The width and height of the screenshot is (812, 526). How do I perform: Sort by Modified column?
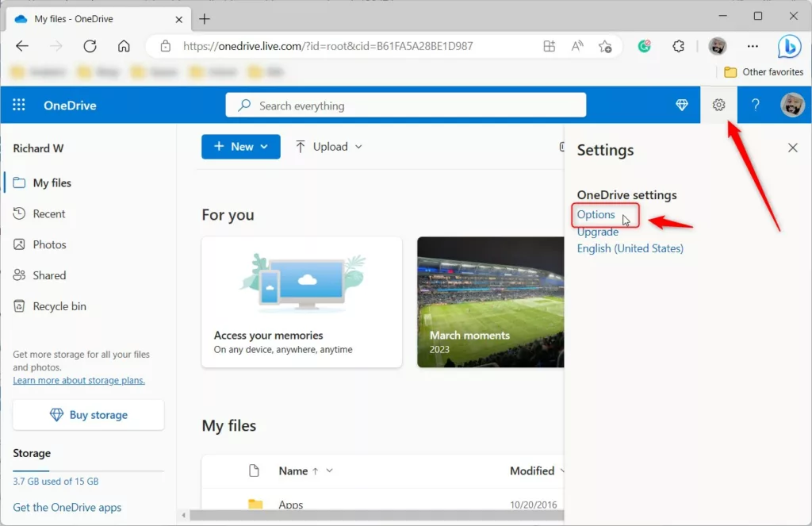[x=532, y=470]
